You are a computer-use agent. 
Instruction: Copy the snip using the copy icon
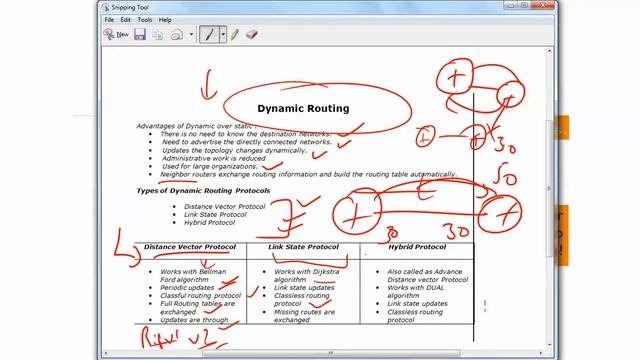pyautogui.click(x=158, y=35)
